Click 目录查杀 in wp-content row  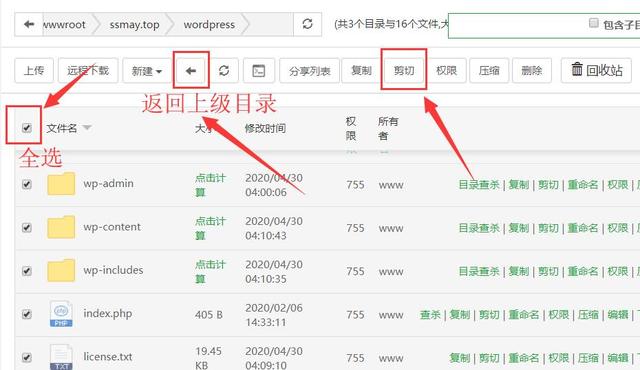pos(479,228)
